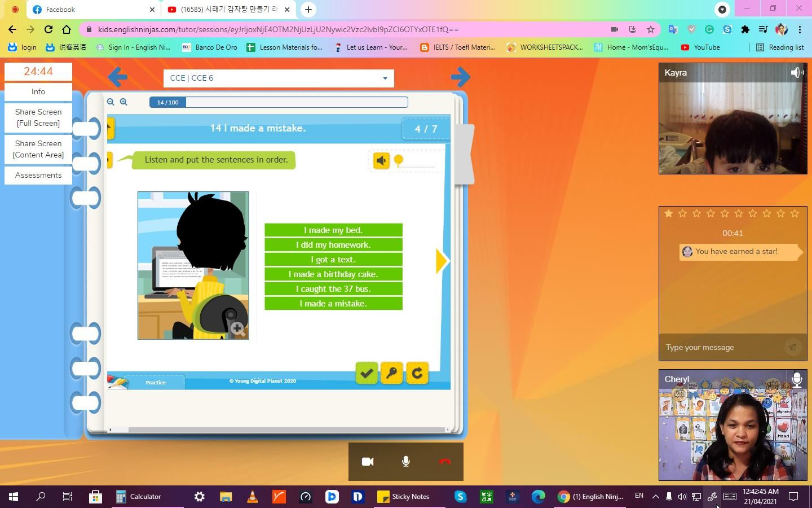The image size is (812, 508).
Task: Show hidden system tray icons
Action: coord(655,497)
